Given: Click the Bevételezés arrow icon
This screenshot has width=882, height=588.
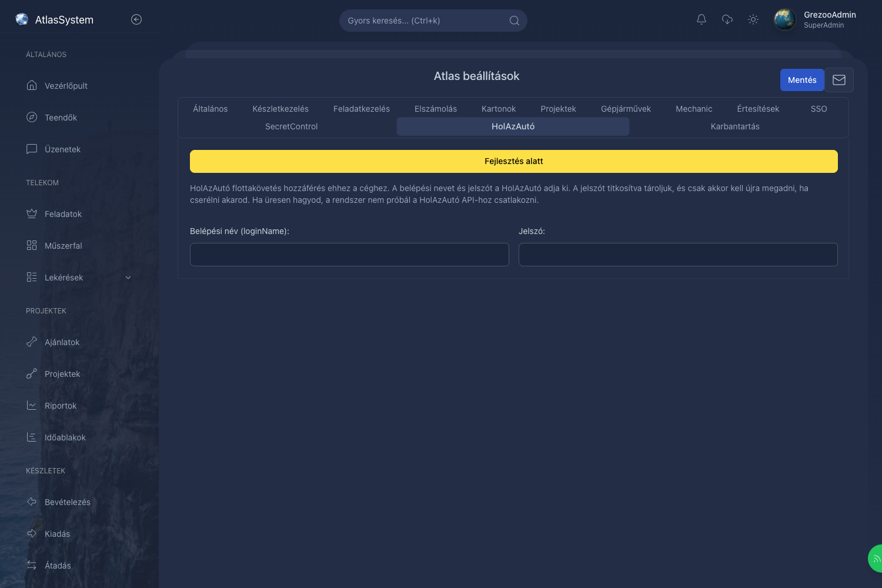Looking at the screenshot, I should [32, 502].
